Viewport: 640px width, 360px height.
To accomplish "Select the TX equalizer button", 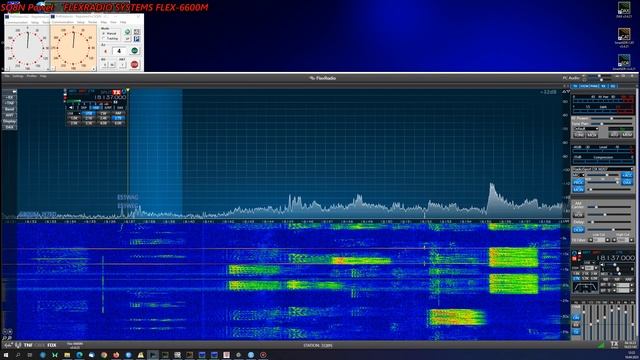I will (576, 332).
